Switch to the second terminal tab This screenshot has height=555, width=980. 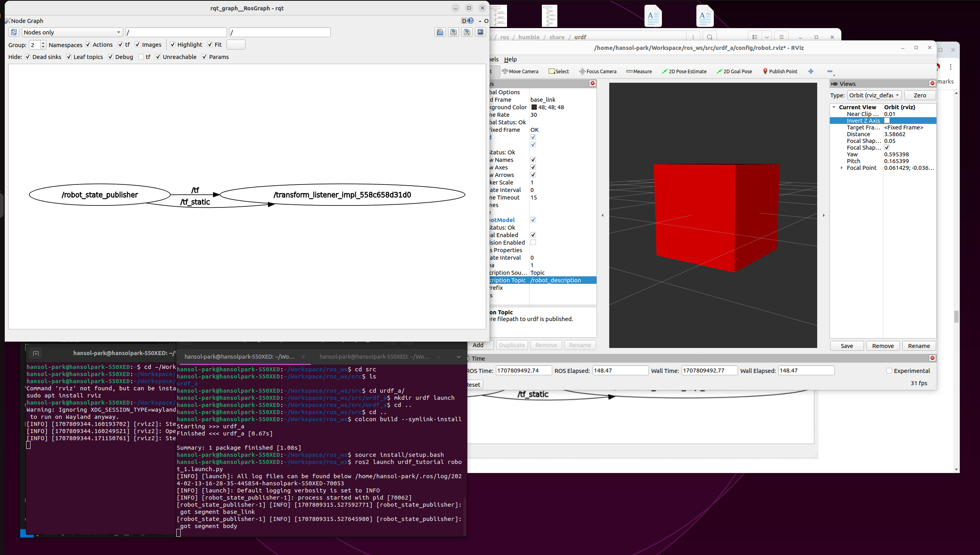tap(375, 356)
